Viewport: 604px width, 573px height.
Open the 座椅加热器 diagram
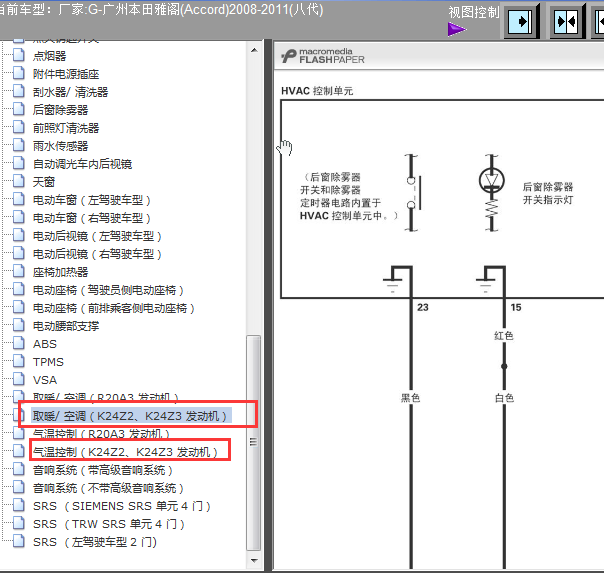coord(60,272)
